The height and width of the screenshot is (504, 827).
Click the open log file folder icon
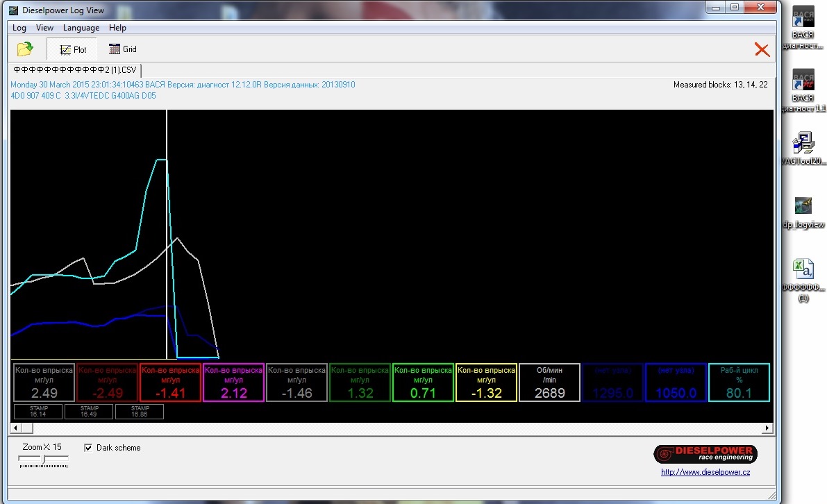(25, 49)
